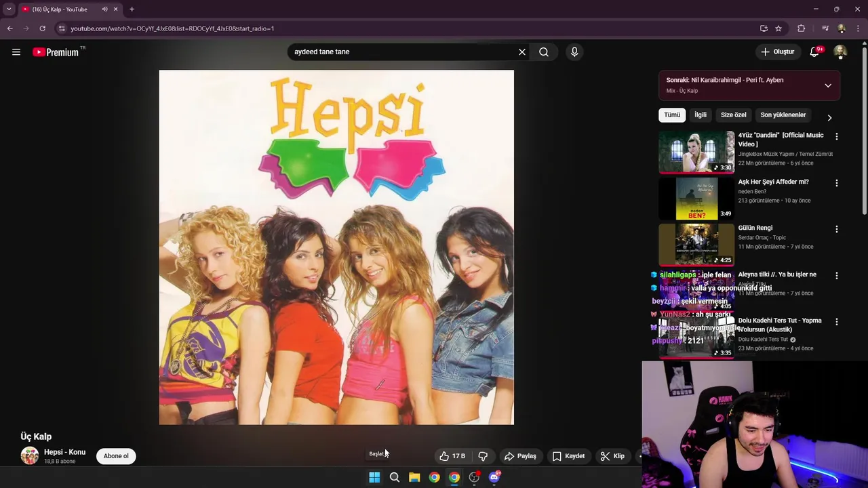Bookmark this page with the star
Viewport: 868px width, 488px height.
click(778, 28)
